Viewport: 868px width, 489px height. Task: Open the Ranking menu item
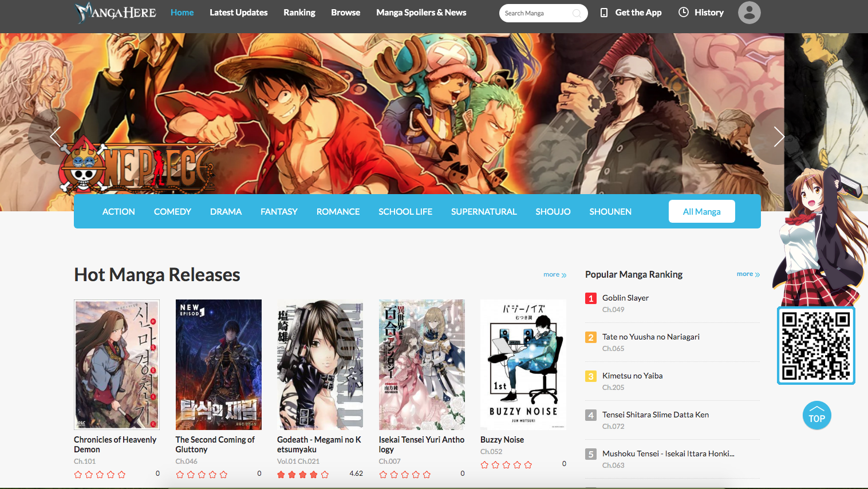pyautogui.click(x=299, y=13)
